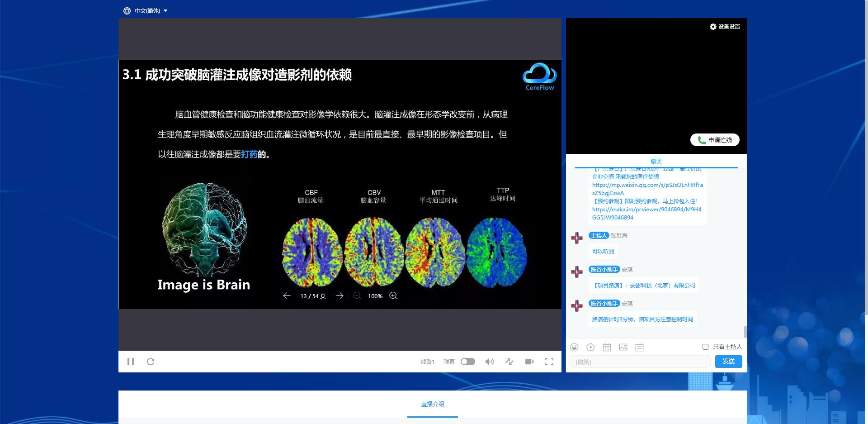Screen dimensions: 868x424
Task: Open 设备设置 device settings
Action: click(725, 27)
